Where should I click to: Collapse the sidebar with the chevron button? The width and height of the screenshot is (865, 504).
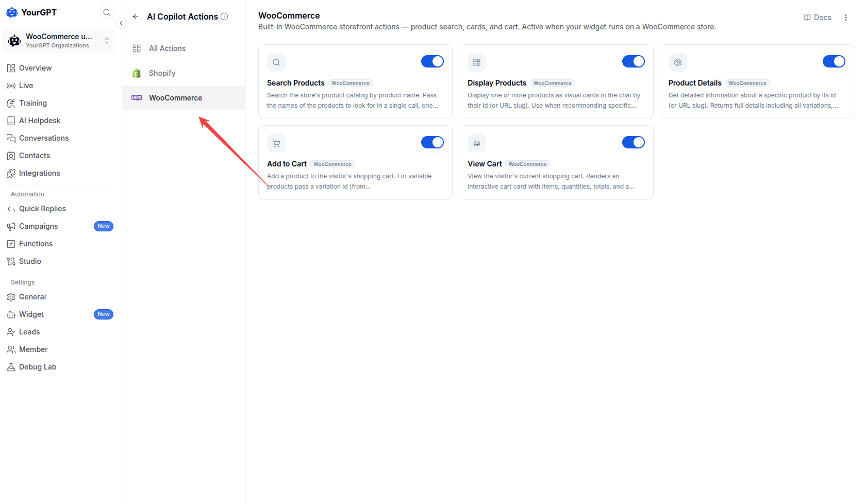tap(121, 23)
